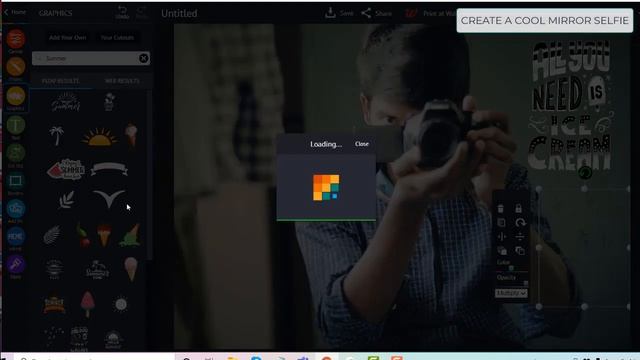Flip the graphic horizontally
The image size is (640, 360).
coord(502,236)
